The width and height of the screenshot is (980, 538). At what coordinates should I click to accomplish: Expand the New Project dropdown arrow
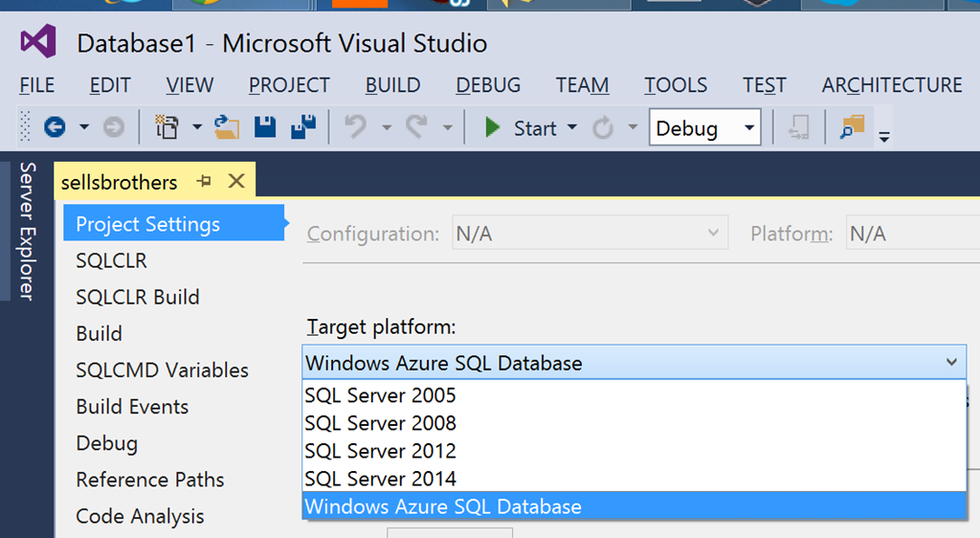click(197, 127)
